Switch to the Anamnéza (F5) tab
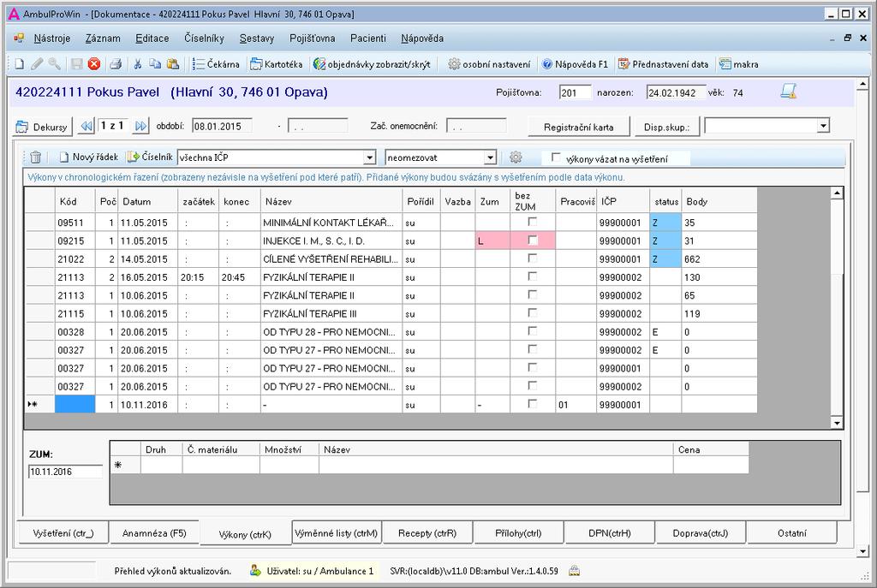 pos(154,533)
